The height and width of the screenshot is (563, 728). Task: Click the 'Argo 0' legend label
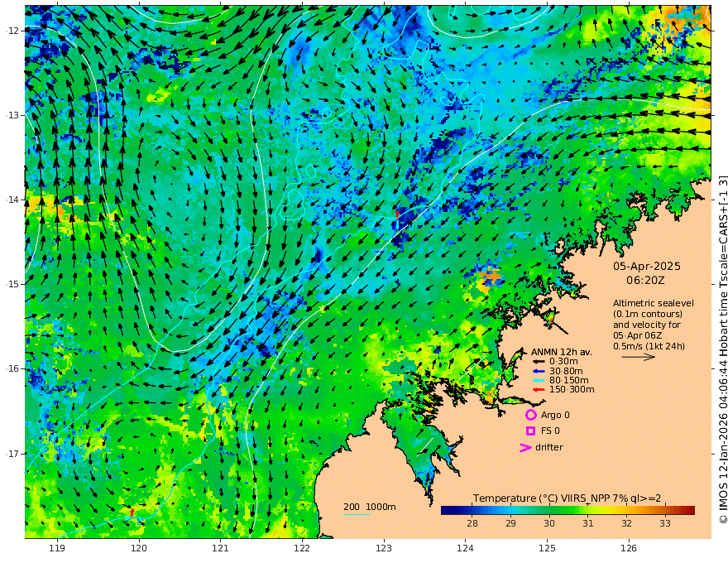(x=555, y=416)
